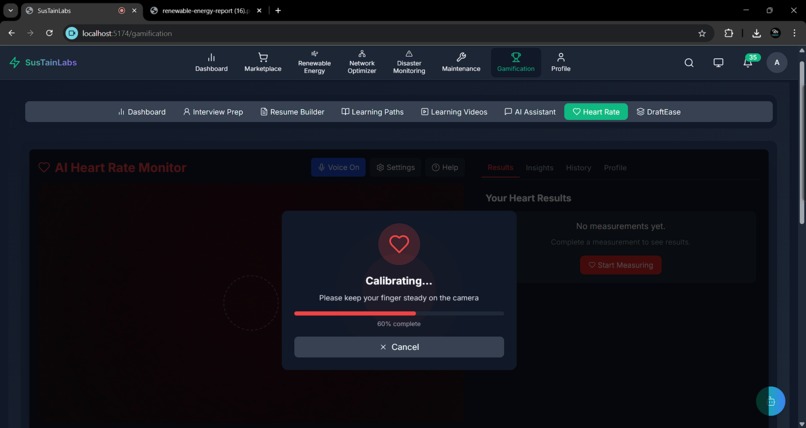Screen dimensions: 806x428
Task: Open Network Optimizer page
Action: click(362, 63)
